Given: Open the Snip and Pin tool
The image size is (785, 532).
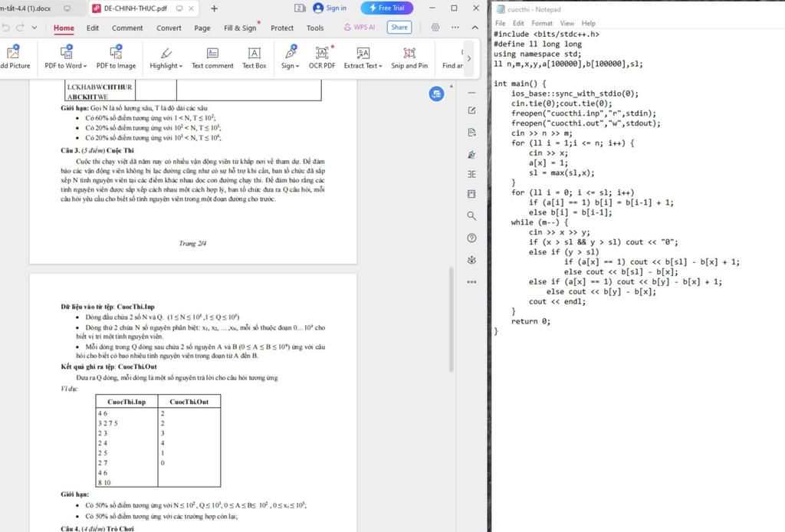Looking at the screenshot, I should click(x=409, y=57).
